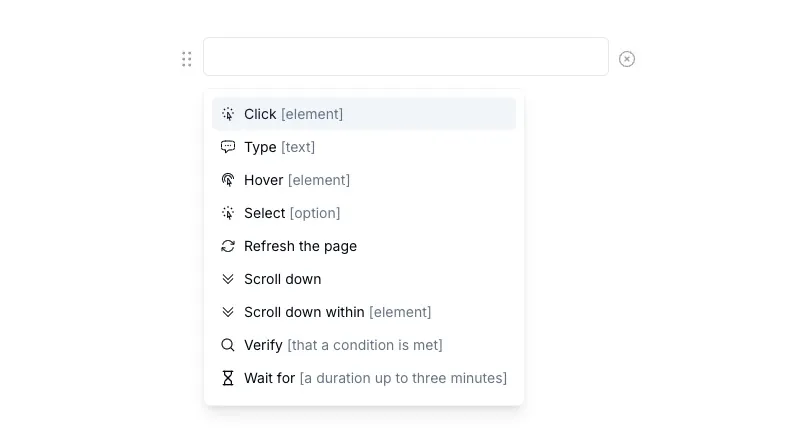Viewport: 800px width, 438px height.
Task: Click the cursor icon next to Click
Action: (228, 114)
